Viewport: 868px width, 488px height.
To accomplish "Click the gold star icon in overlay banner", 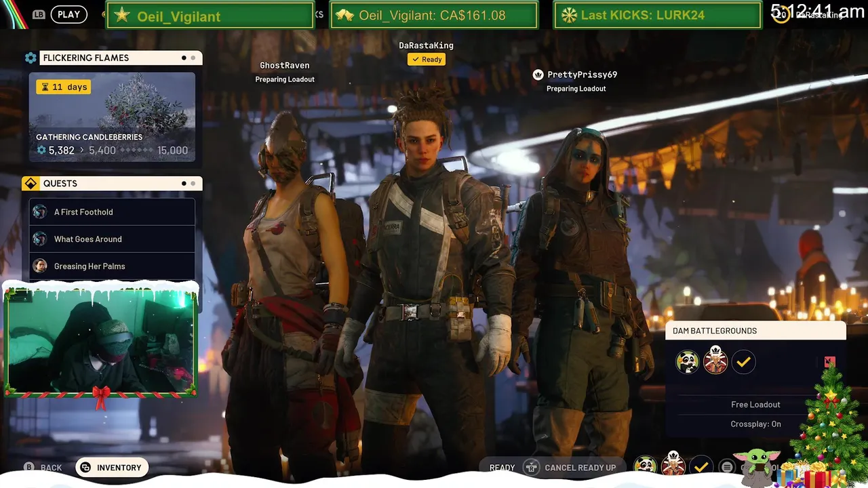I will point(122,16).
